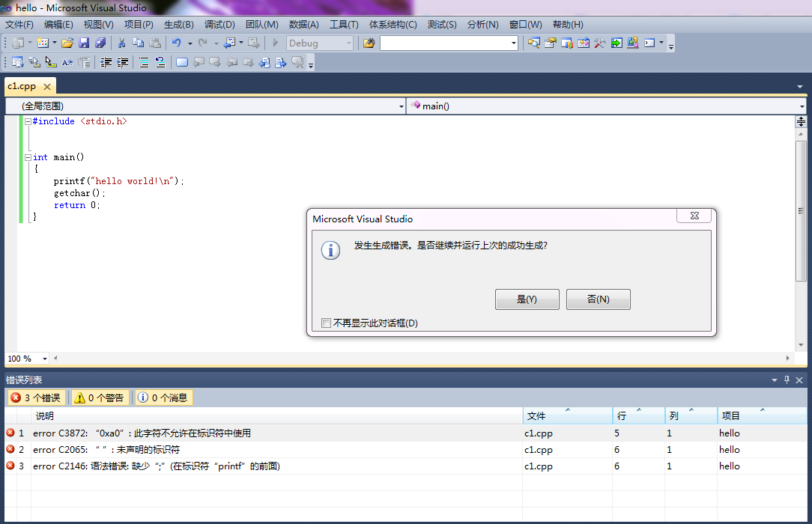Save c1.cpp with the floppy icon
The image size is (812, 524).
[84, 43]
